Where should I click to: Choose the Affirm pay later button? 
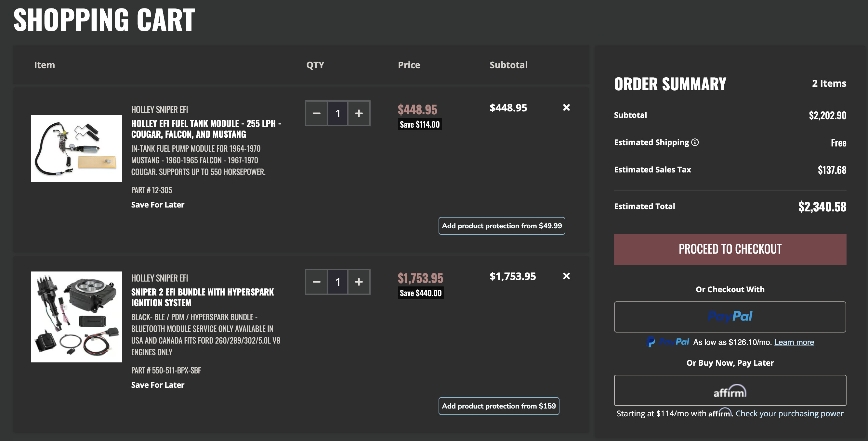[730, 390]
